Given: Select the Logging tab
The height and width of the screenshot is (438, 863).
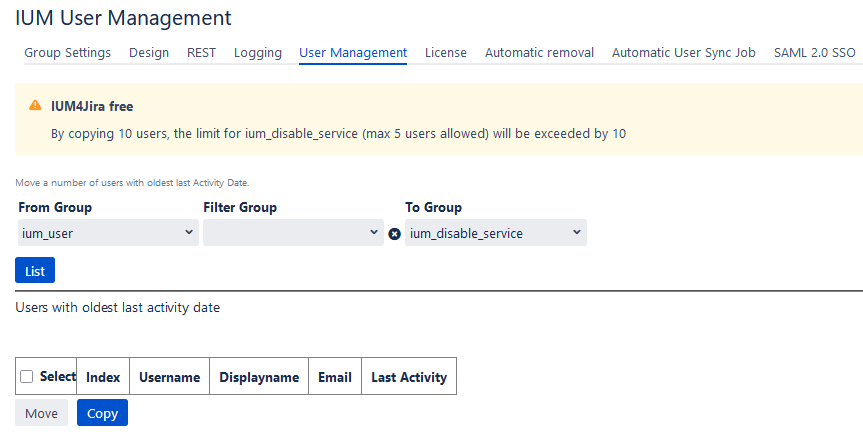Looking at the screenshot, I should coord(258,53).
